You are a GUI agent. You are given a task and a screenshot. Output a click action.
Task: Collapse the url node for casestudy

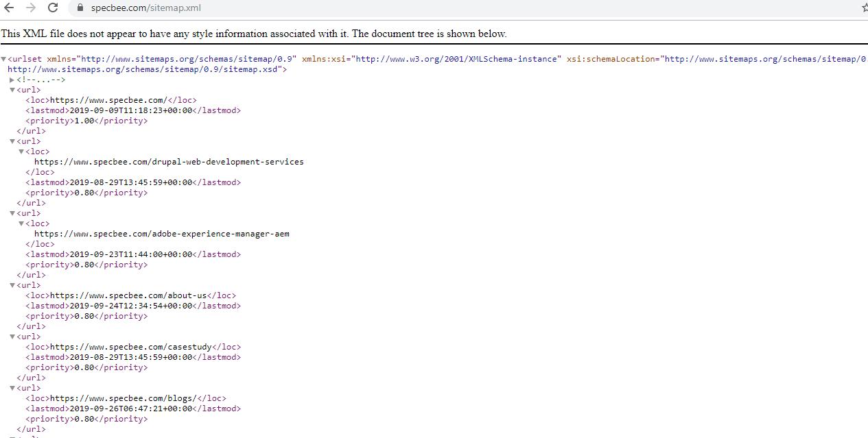tap(12, 337)
